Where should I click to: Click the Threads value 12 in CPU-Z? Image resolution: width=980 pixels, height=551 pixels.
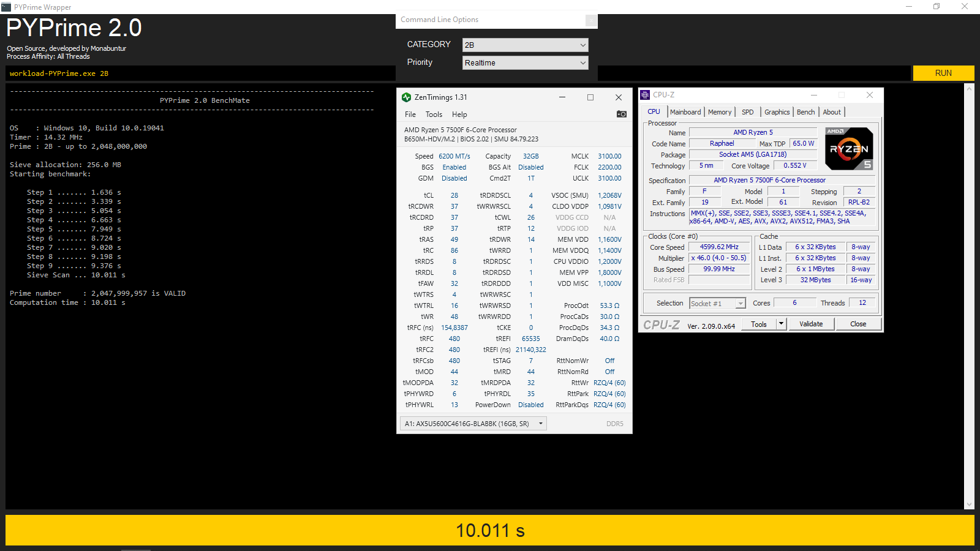pyautogui.click(x=862, y=302)
